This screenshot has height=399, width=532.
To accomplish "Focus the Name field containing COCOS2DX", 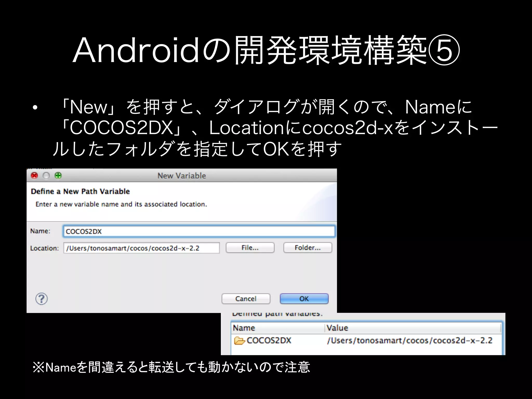I will coord(199,231).
